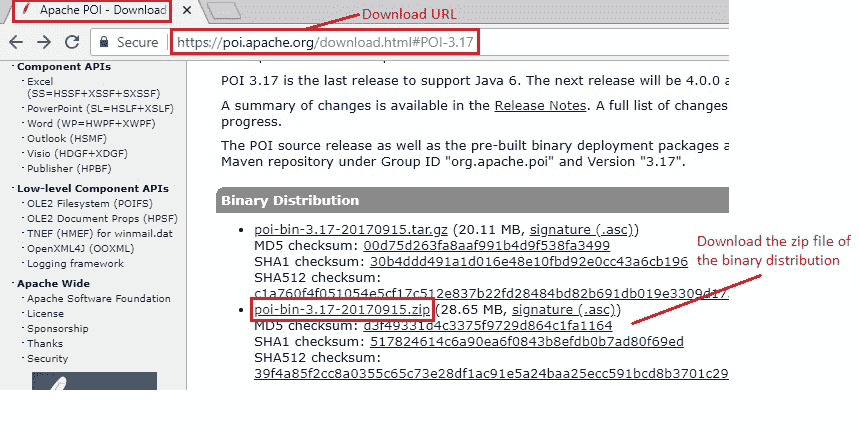Click the Low-level Component APIs heading
This screenshot has height=433, width=859.
coord(93,188)
